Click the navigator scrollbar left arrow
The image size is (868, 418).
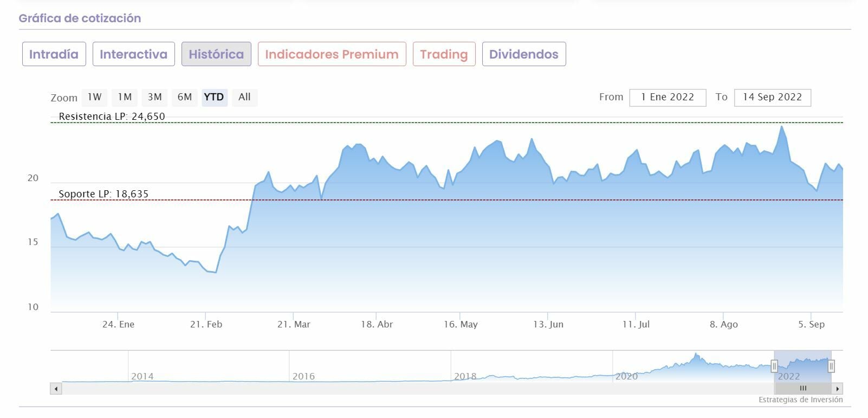point(56,389)
